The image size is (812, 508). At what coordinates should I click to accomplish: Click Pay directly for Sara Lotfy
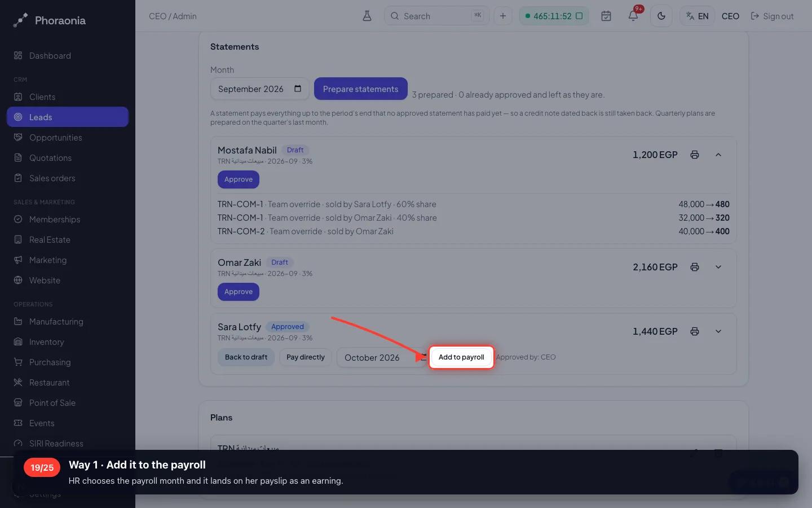tap(306, 357)
